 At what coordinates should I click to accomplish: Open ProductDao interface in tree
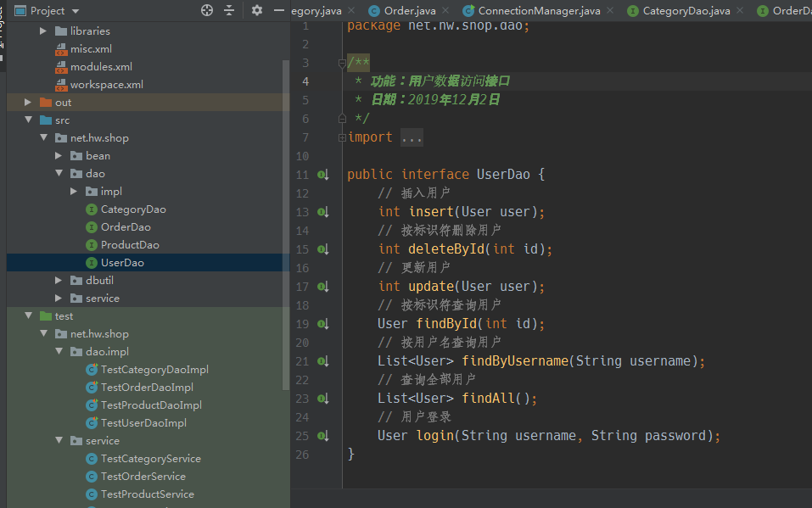130,245
